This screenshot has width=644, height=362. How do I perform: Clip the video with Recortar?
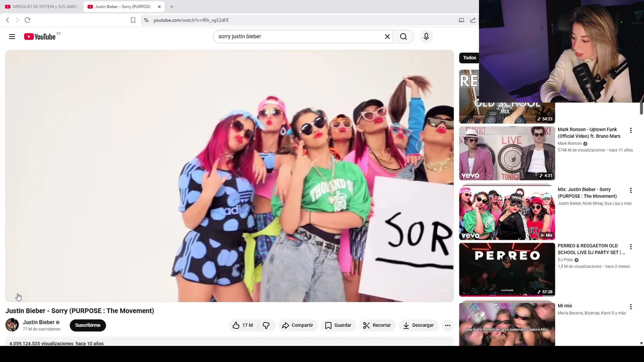377,325
